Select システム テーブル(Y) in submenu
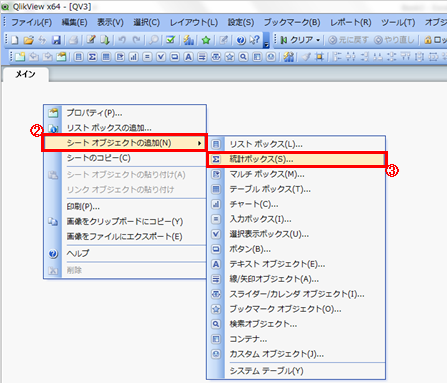447x383 pixels. tap(297, 371)
